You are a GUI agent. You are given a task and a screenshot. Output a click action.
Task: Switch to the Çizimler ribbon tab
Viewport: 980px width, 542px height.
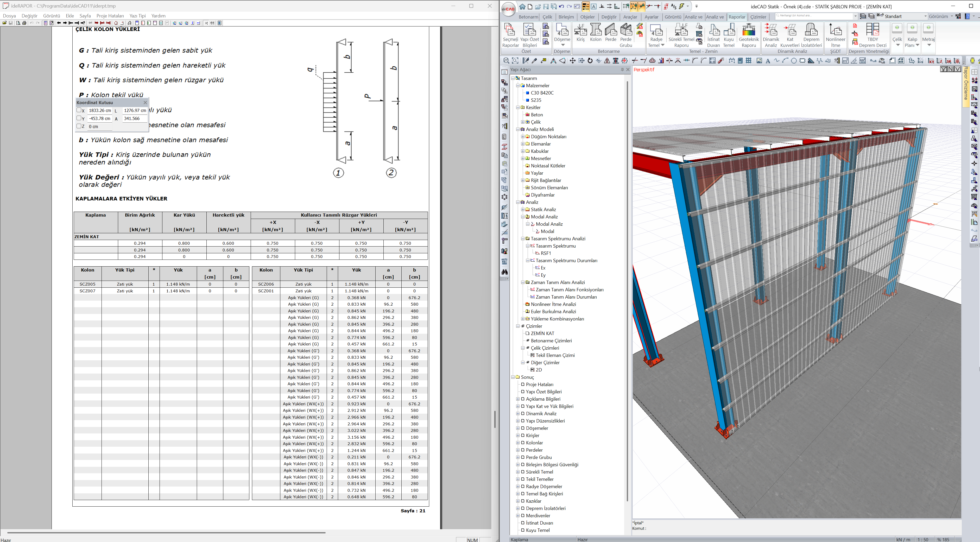coord(758,17)
